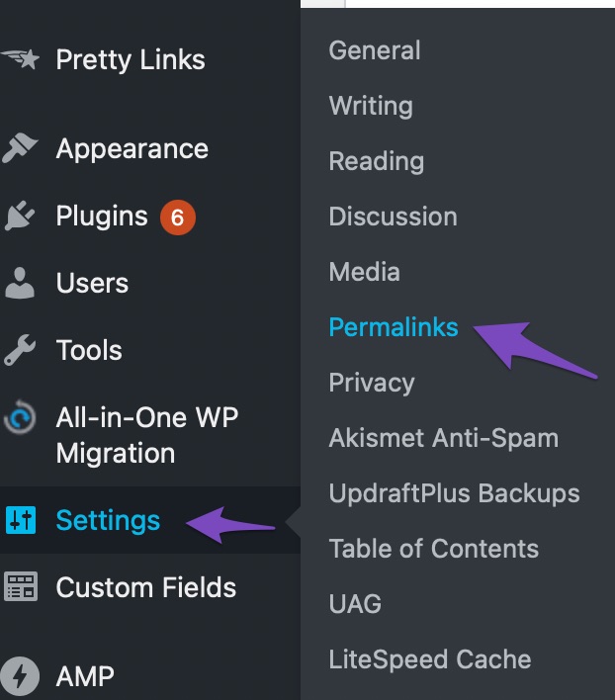This screenshot has height=700, width=615.
Task: Click the Plugins plug icon
Action: coord(19,216)
